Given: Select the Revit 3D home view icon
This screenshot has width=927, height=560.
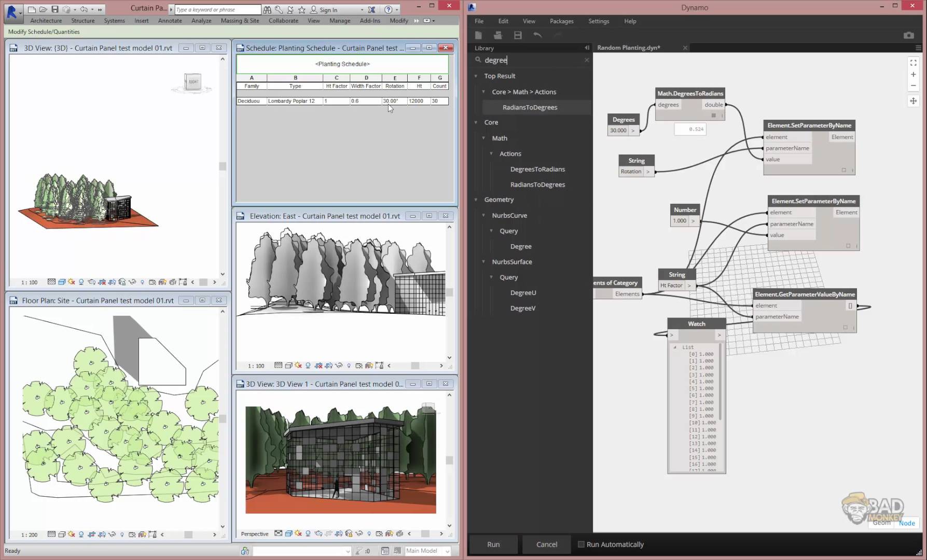Looking at the screenshot, I should click(192, 82).
